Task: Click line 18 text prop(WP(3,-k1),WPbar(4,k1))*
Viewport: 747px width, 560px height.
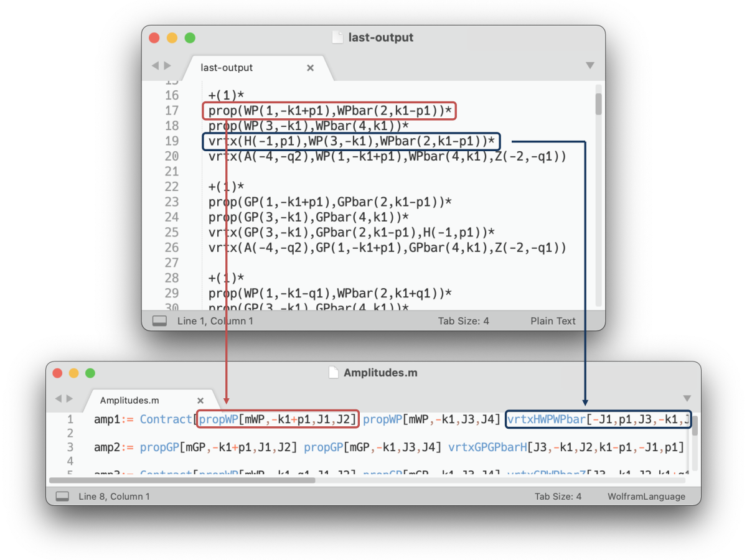Action: 309,126
